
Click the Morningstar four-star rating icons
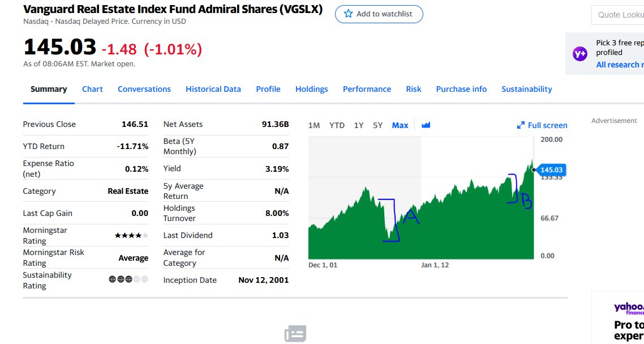131,235
